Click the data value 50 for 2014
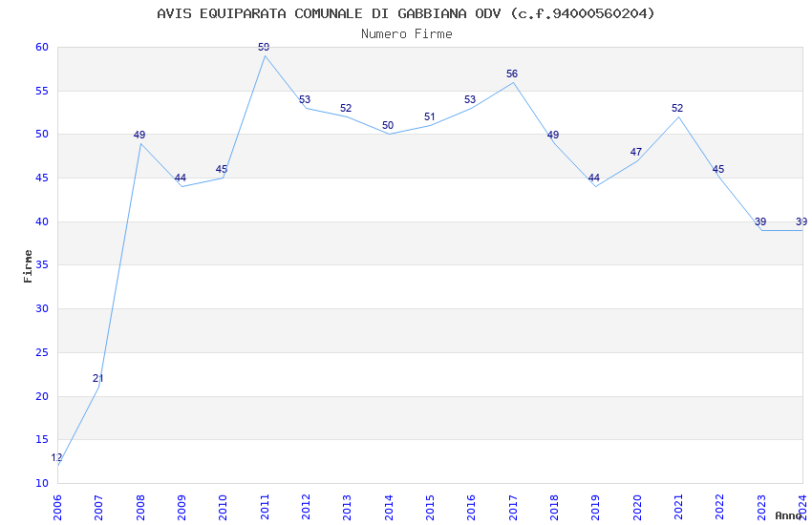Image resolution: width=812 pixels, height=525 pixels. coord(388,125)
